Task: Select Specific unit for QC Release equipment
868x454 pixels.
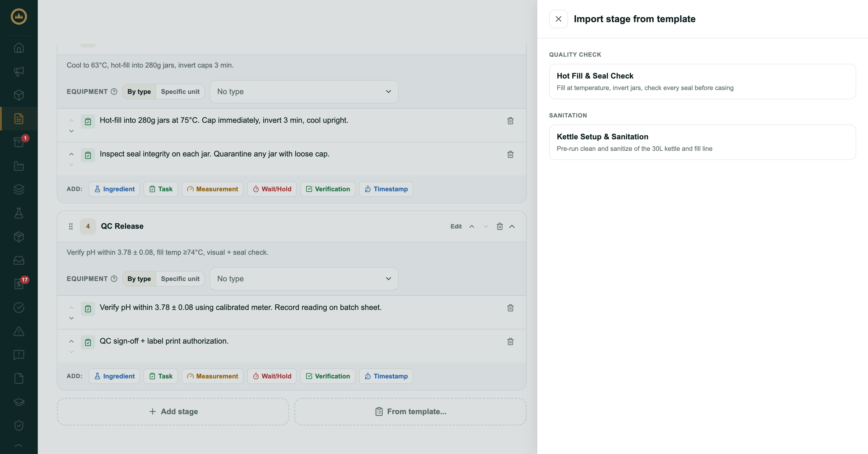Action: tap(180, 279)
